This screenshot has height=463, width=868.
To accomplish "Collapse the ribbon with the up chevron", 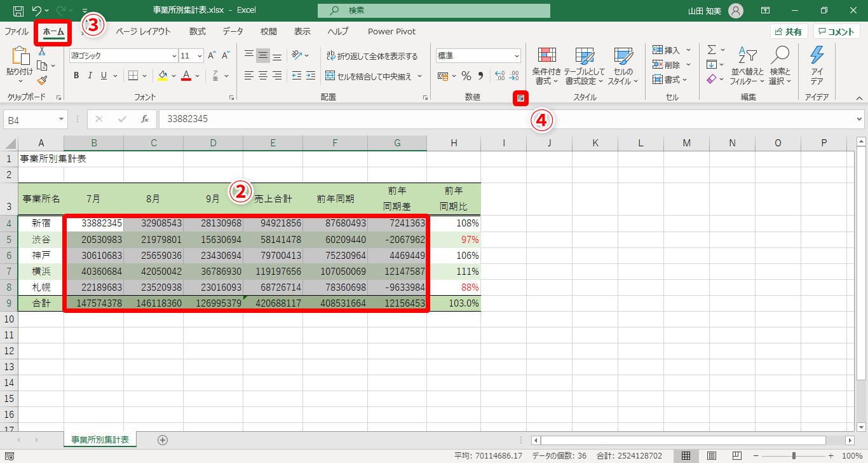I will [859, 98].
